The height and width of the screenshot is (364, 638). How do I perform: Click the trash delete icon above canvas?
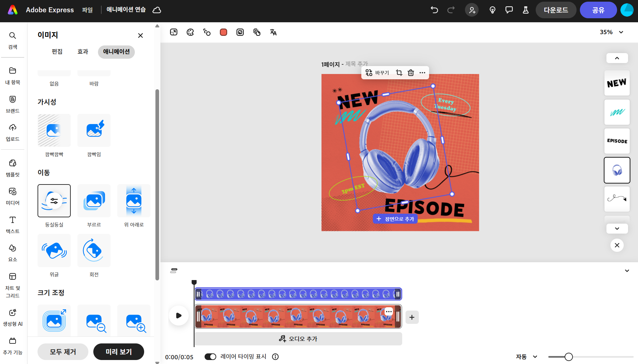tap(411, 73)
